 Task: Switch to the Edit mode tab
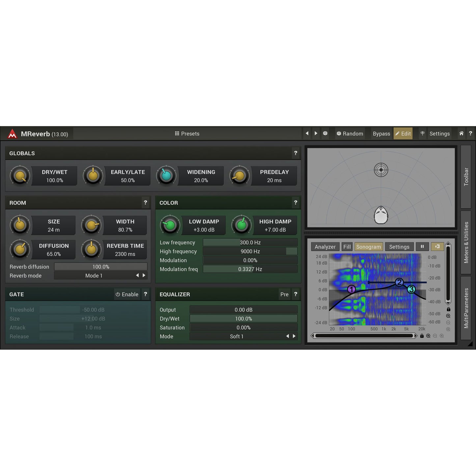[x=403, y=133]
